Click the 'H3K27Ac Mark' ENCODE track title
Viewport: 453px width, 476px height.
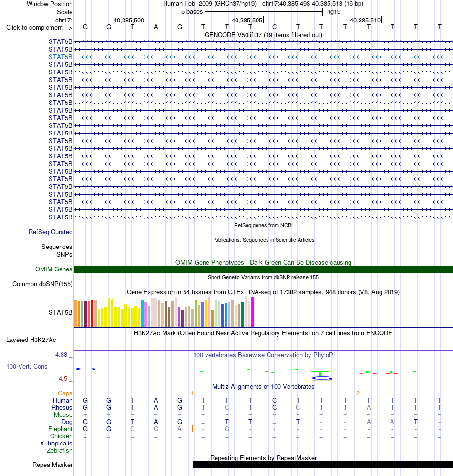pyautogui.click(x=263, y=333)
